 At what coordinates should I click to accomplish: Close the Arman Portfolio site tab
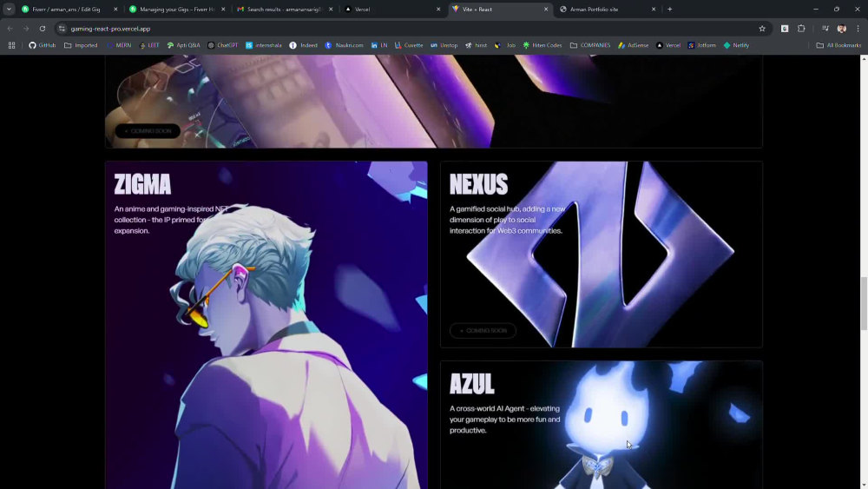[654, 10]
